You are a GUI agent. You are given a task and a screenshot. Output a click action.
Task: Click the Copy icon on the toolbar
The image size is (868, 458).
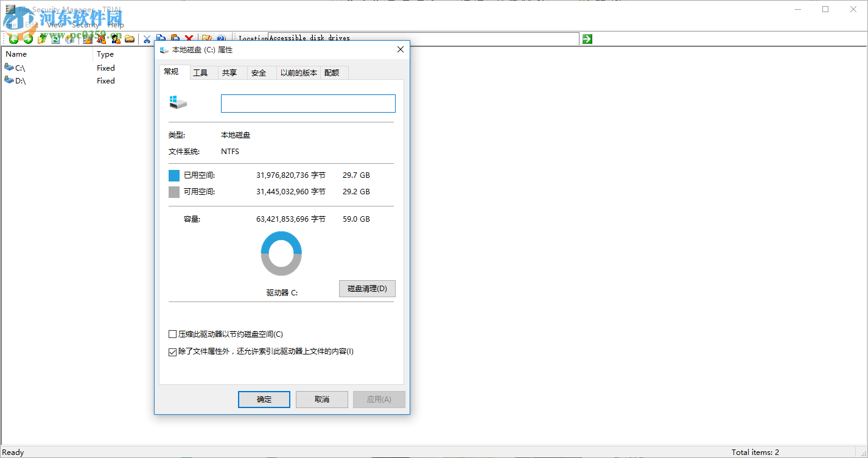(x=160, y=38)
